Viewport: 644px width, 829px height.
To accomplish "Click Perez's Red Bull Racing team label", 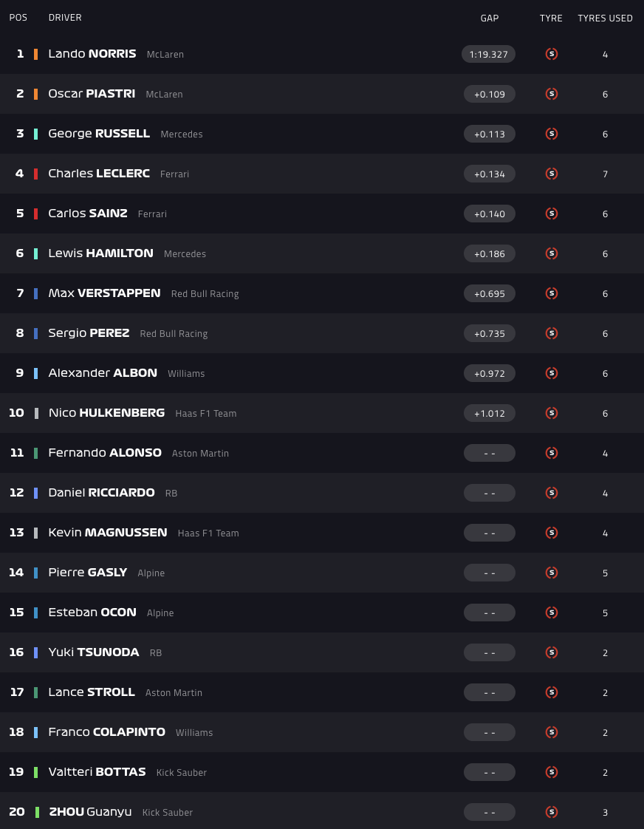I will (174, 334).
